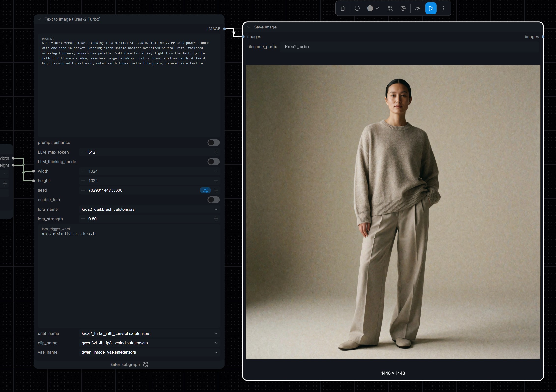The image size is (556, 392).
Task: Open the node color picker dropdown
Action: (373, 8)
